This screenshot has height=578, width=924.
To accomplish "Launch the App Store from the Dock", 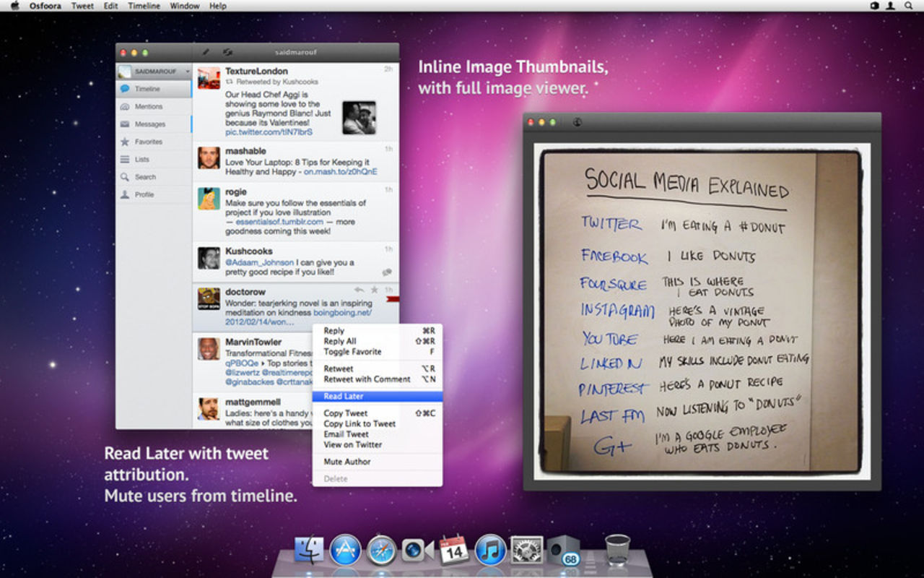I will click(345, 551).
